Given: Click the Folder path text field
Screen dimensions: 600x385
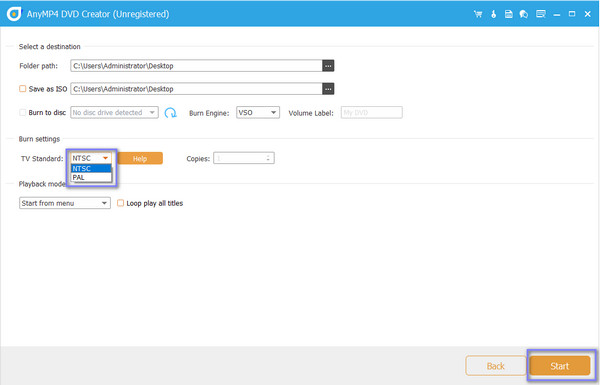Looking at the screenshot, I should tap(196, 66).
